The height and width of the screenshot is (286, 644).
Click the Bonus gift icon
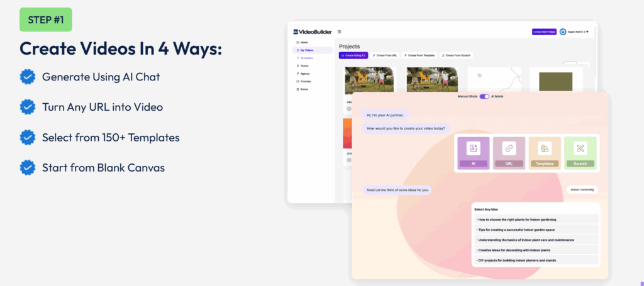[297, 89]
